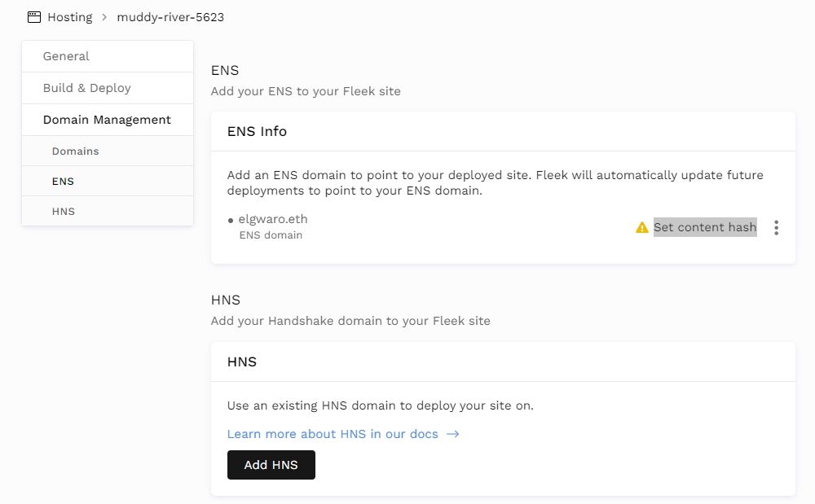The height and width of the screenshot is (504, 815).
Task: Open the Build & Deploy section
Action: 86,88
